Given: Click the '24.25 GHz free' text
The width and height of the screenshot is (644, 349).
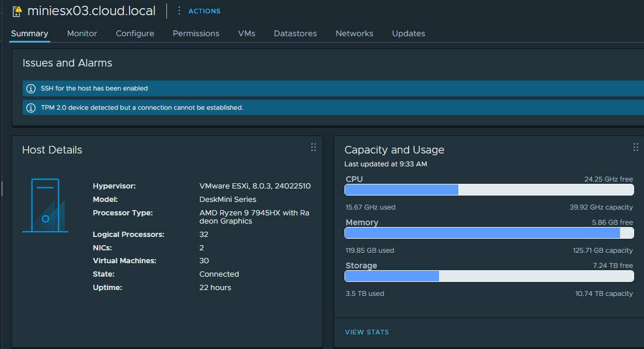Looking at the screenshot, I should (609, 179).
